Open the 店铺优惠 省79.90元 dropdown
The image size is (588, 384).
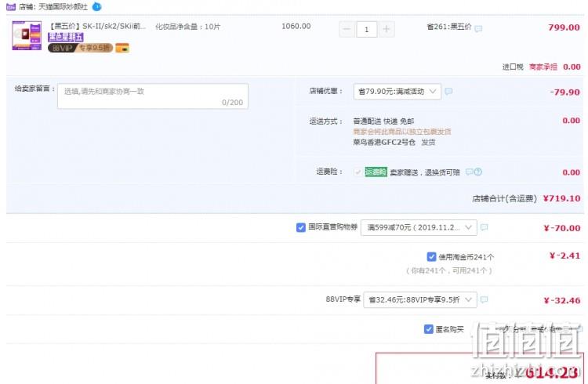tap(397, 92)
